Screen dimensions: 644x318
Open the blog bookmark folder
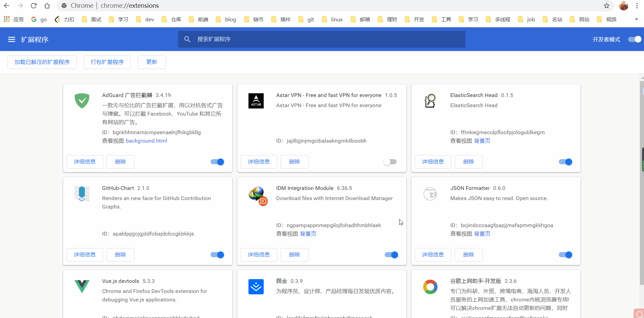(x=226, y=19)
